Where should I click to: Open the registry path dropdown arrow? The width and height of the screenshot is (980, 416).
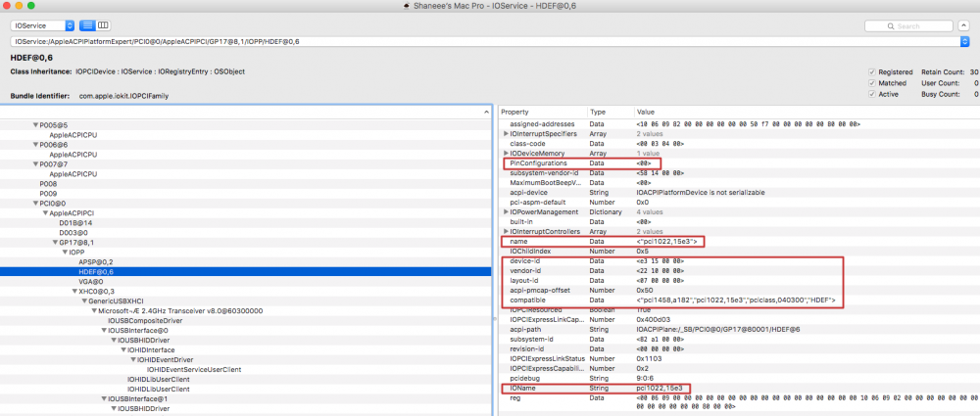[x=965, y=41]
